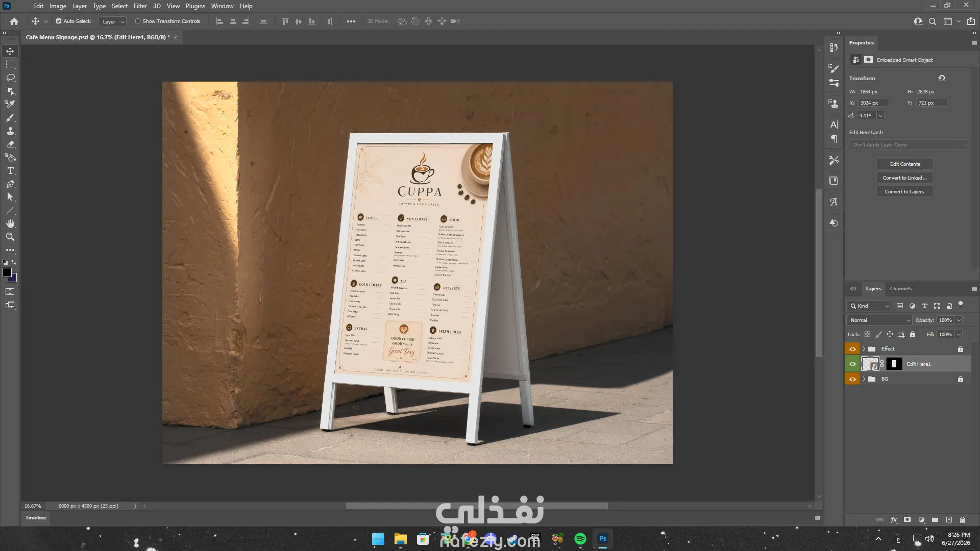The height and width of the screenshot is (551, 980).
Task: Enable Show Transform Controls checkbox
Action: coord(138,21)
